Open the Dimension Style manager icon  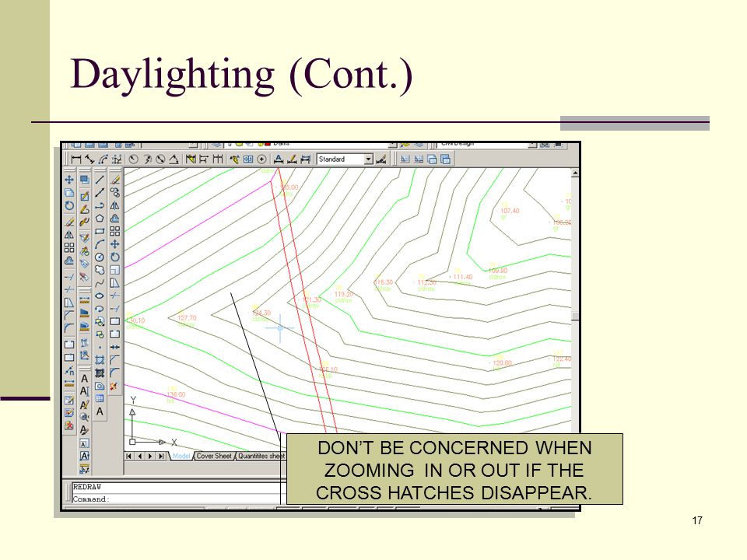(x=381, y=159)
